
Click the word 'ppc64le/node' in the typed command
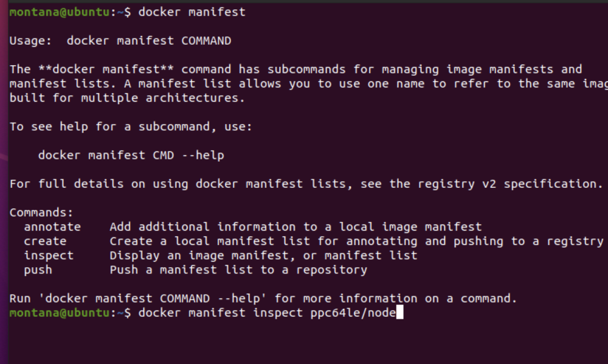[x=353, y=313]
